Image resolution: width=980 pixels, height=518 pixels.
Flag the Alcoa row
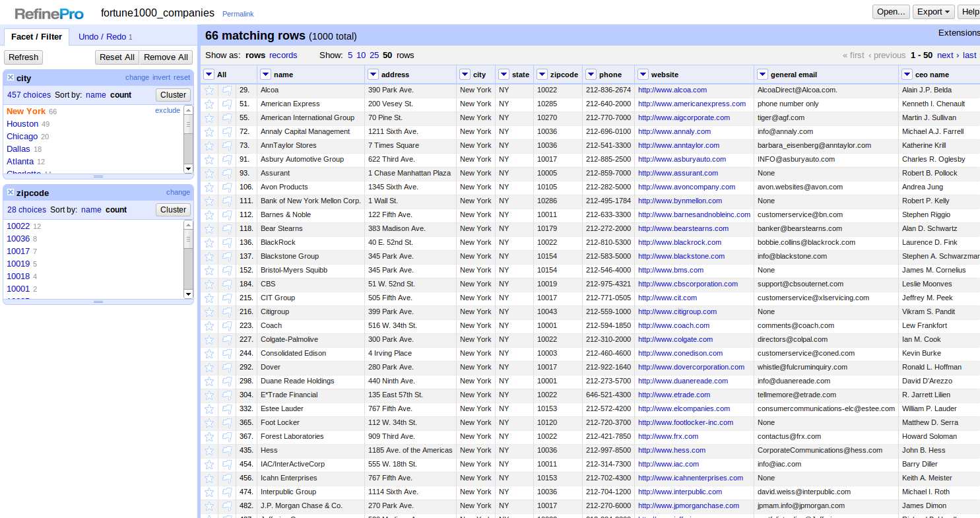[227, 90]
